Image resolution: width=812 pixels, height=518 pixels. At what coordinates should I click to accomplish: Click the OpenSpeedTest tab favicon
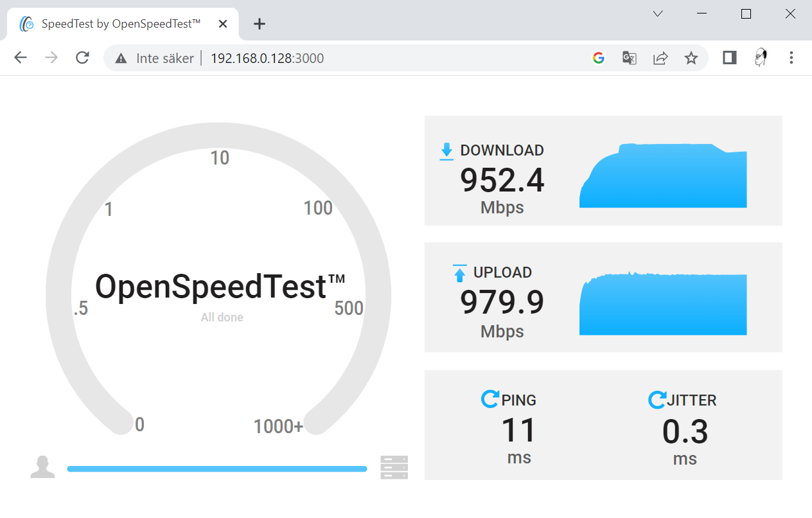tap(27, 24)
